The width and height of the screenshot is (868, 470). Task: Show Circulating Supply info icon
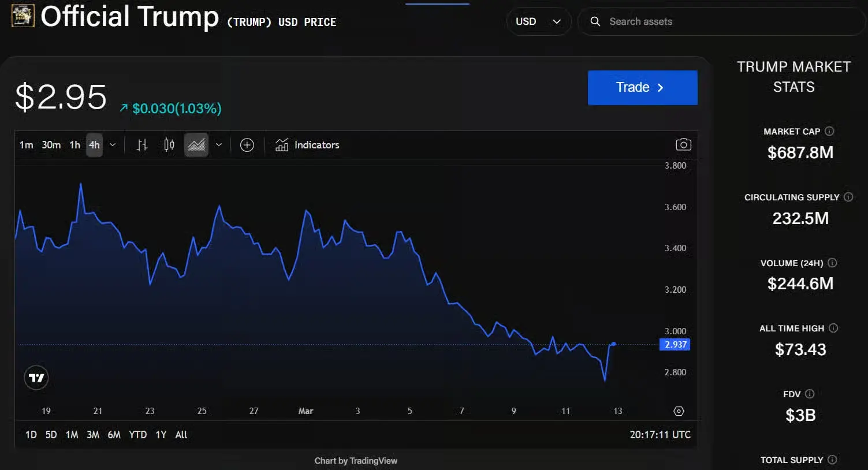click(x=848, y=197)
